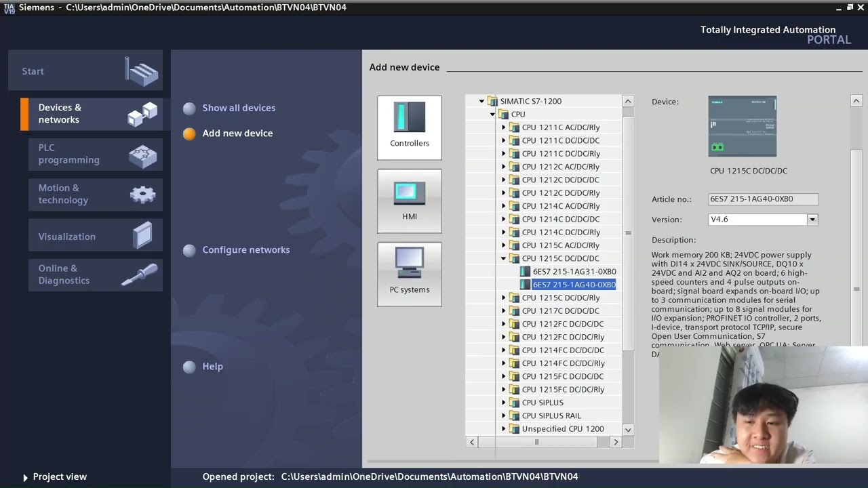Select CPU 1214FC DC/DC/DC entry
This screenshot has height=488, width=868.
point(563,350)
